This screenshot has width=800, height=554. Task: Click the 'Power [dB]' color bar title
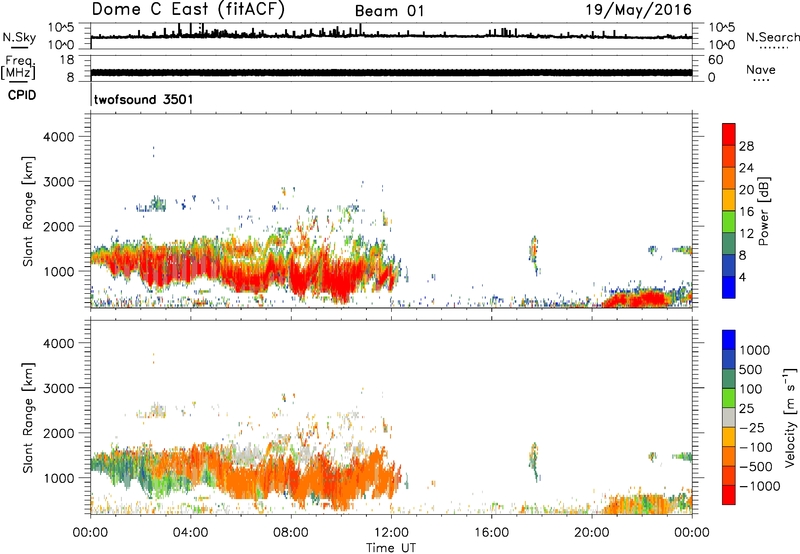point(763,211)
